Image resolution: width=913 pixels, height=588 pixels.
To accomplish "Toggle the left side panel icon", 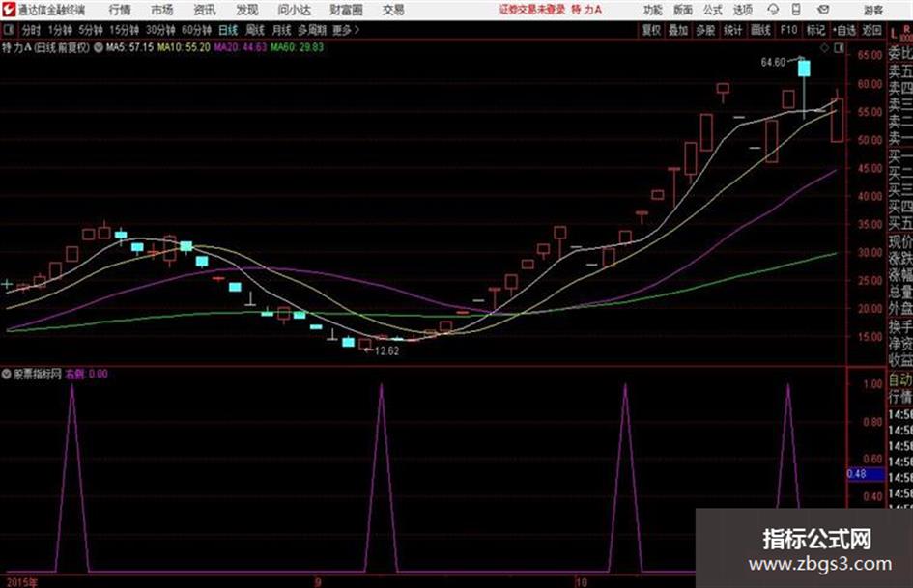I will coord(8,30).
